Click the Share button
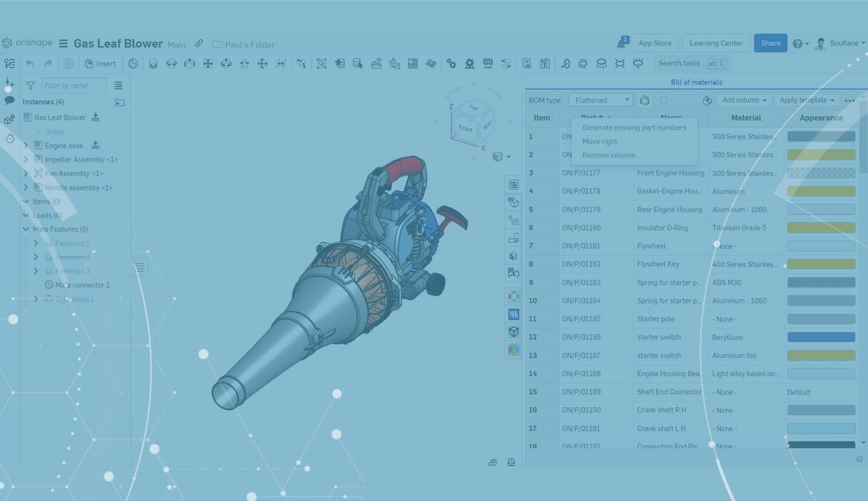Viewport: 868px width, 501px height. click(x=770, y=43)
